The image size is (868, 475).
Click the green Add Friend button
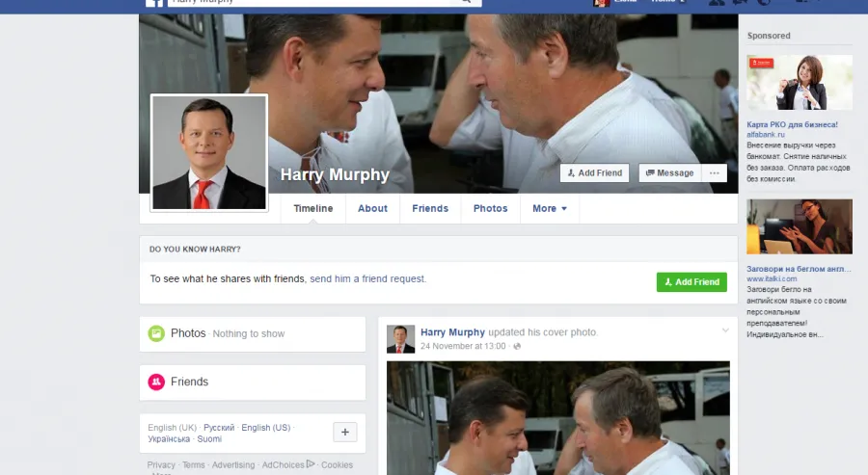click(x=692, y=282)
